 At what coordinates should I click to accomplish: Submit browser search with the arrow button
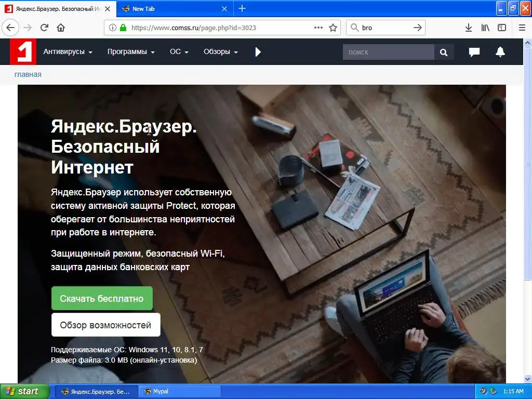click(x=418, y=28)
